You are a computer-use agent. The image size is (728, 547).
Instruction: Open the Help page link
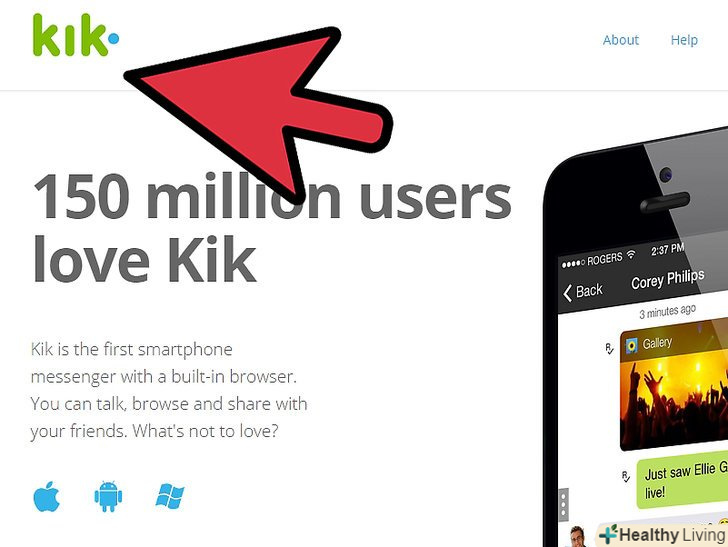(684, 40)
